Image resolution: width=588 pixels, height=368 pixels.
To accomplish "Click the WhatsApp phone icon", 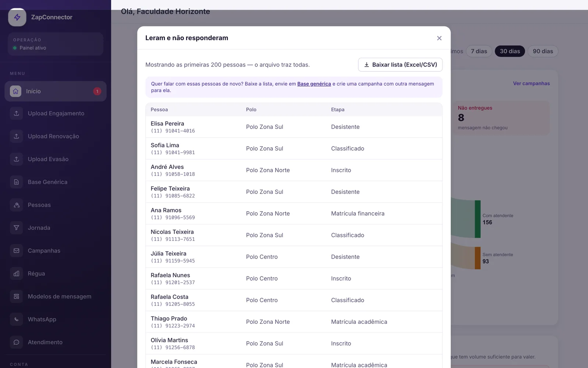I will [x=16, y=319].
